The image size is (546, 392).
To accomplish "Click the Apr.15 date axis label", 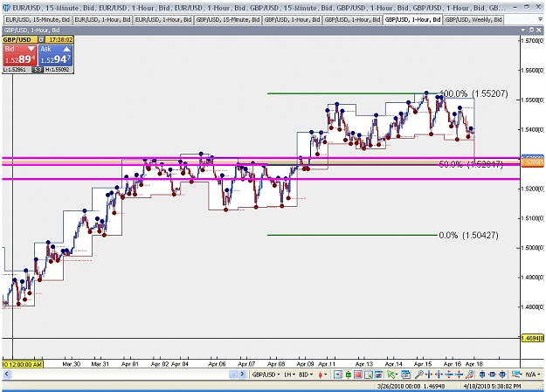I will [x=423, y=364].
